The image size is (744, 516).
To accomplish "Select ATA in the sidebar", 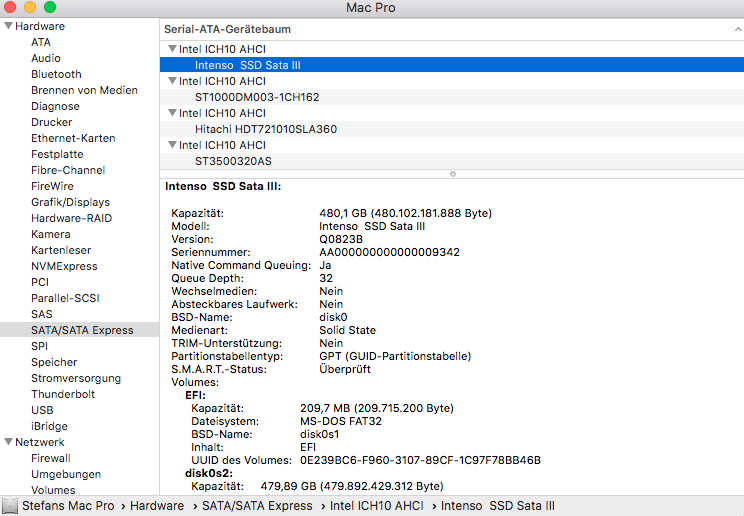I will pos(41,42).
